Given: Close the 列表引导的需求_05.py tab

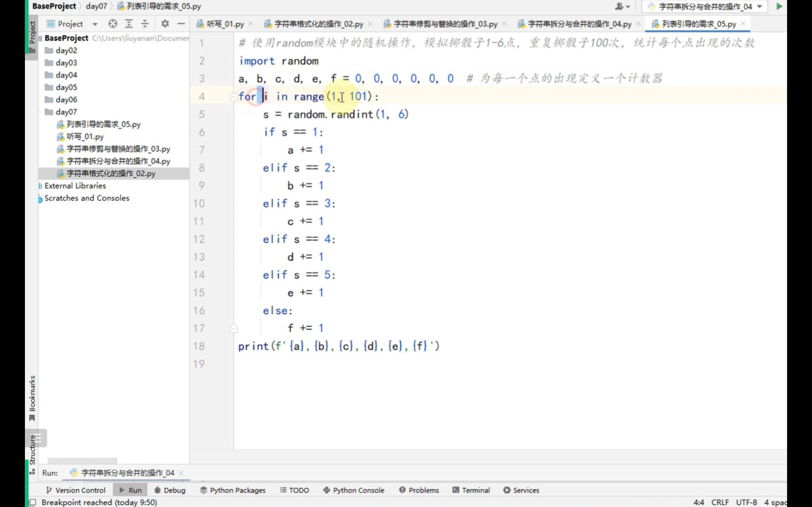Looking at the screenshot, I should tap(743, 24).
